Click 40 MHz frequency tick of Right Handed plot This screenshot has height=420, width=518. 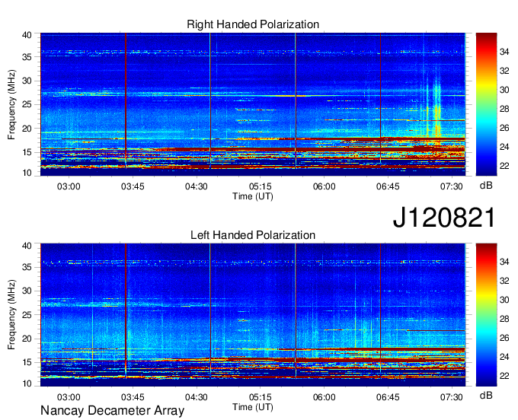click(x=27, y=35)
